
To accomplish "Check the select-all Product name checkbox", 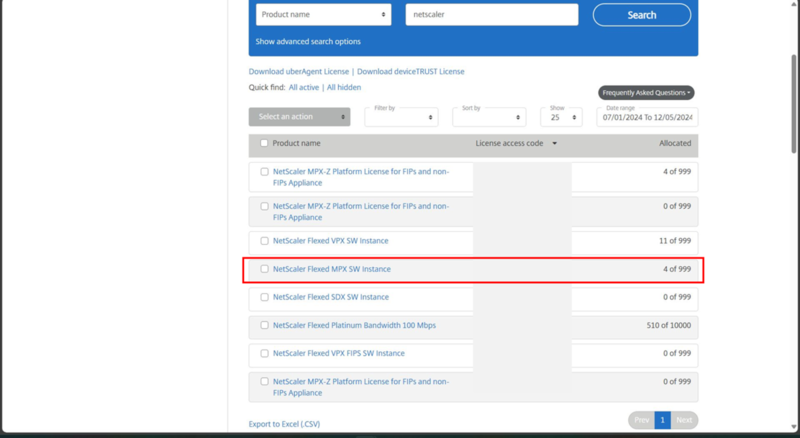I will pyautogui.click(x=264, y=143).
